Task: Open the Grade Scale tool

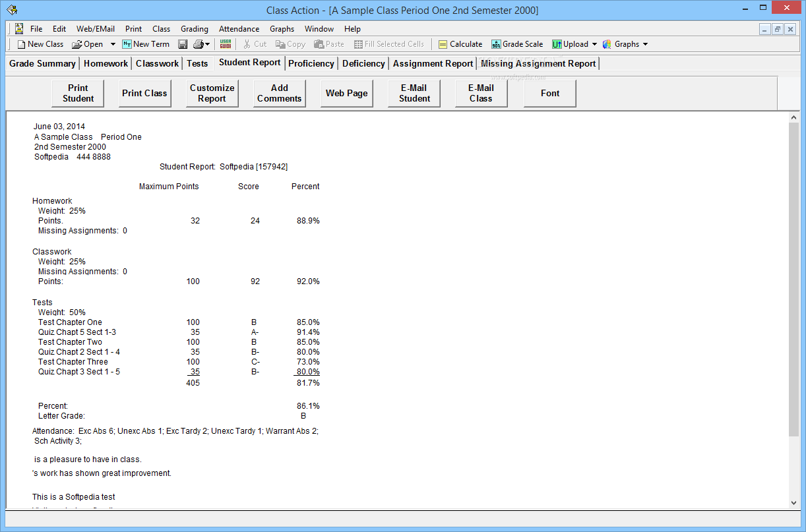Action: click(517, 44)
